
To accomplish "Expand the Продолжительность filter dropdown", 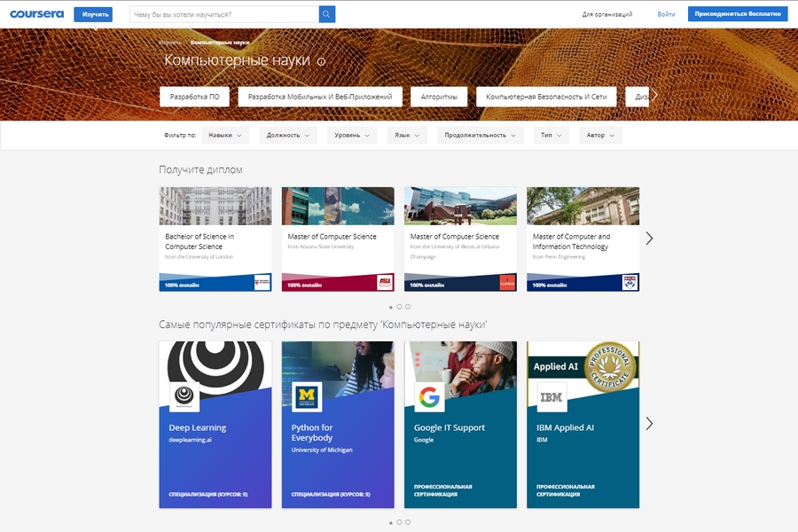I will 479,135.
